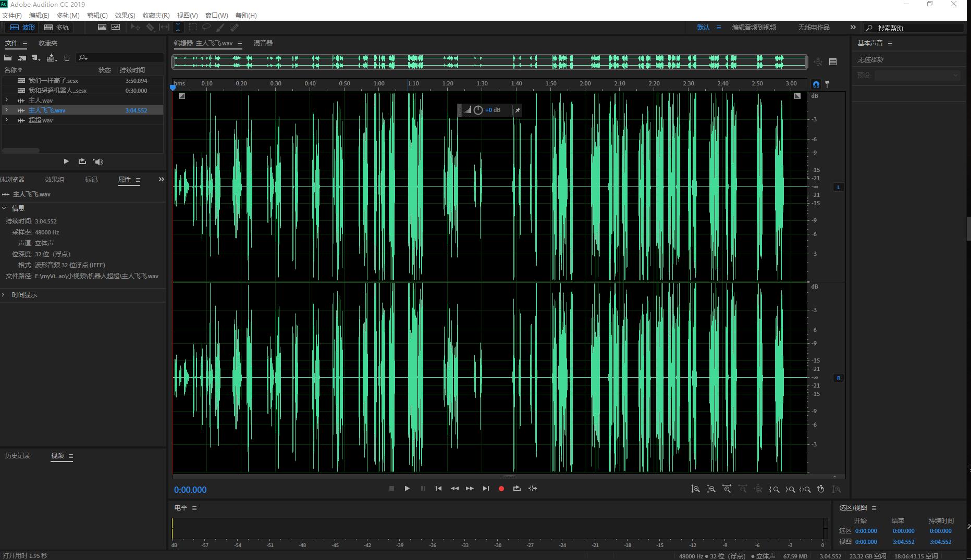The image size is (971, 560).
Task: Open the 效果(S) menu
Action: pyautogui.click(x=125, y=16)
